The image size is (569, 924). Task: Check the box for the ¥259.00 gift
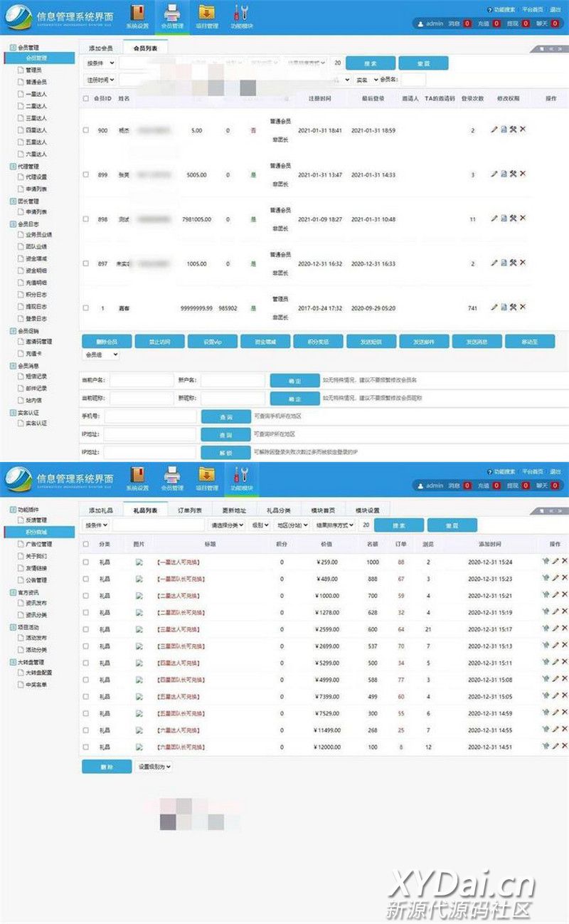click(86, 562)
